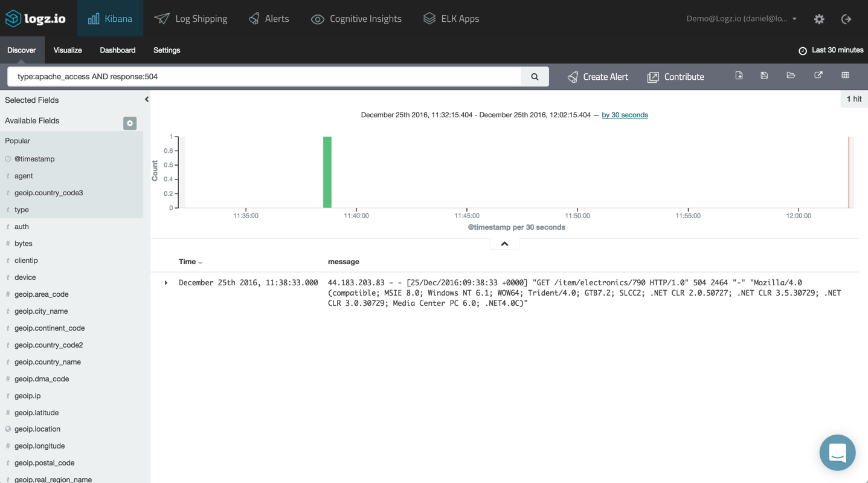Collapse the fields sidebar with arrow
This screenshot has width=868, height=483.
[x=147, y=99]
